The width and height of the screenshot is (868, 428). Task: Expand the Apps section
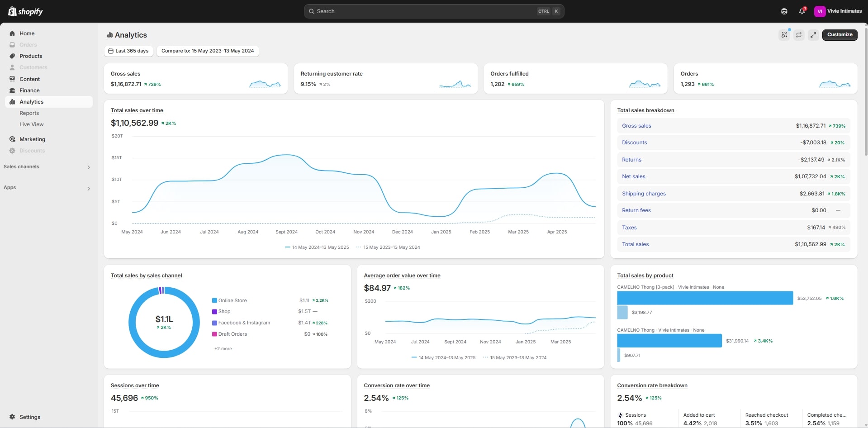tap(89, 189)
